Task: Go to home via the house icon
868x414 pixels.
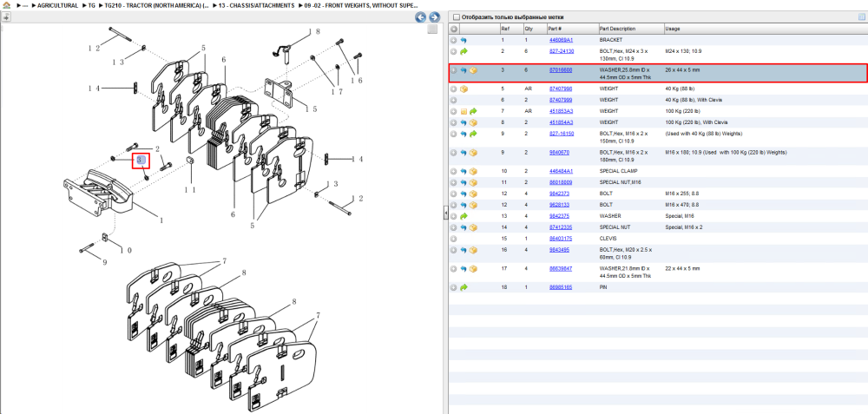Action: pos(5,5)
